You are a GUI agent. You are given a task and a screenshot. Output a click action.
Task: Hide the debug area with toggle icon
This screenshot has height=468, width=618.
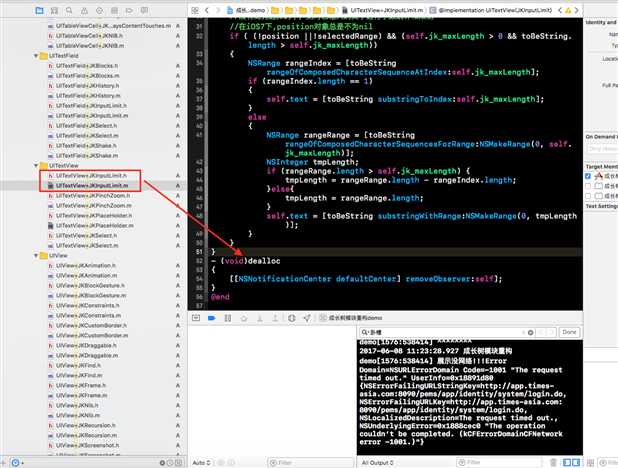pos(196,318)
